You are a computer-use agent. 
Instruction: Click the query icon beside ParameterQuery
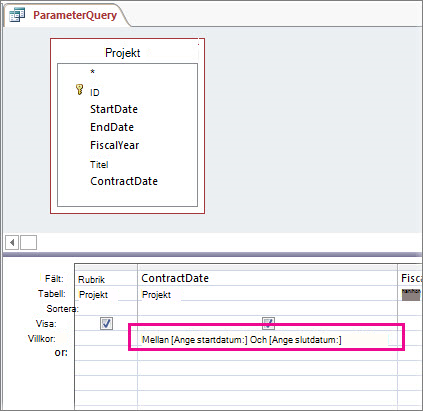17,15
